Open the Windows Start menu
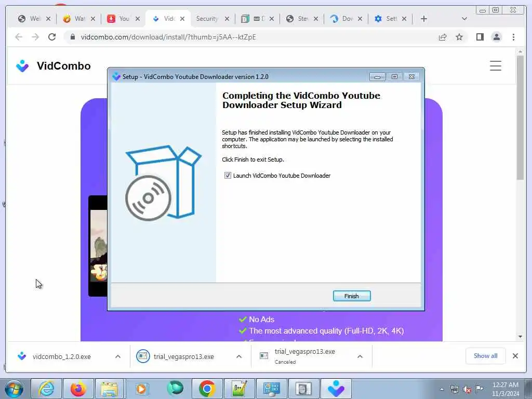Image resolution: width=532 pixels, height=399 pixels. coord(14,389)
